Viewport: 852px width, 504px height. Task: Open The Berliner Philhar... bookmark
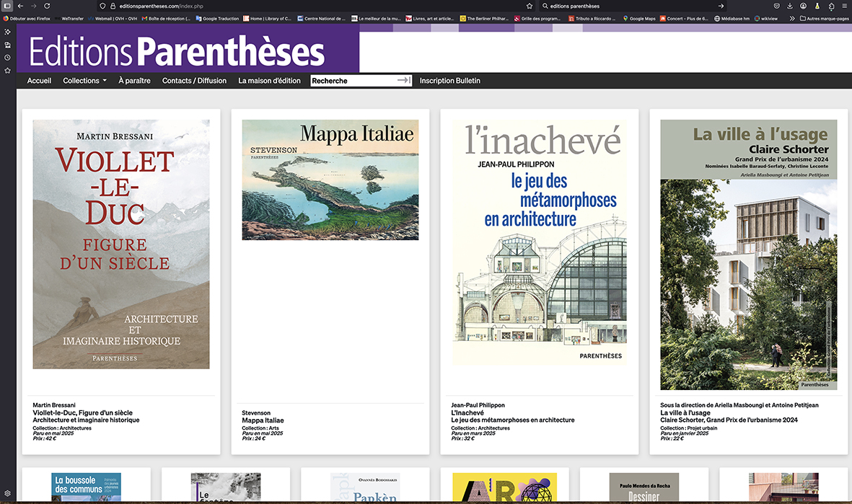484,19
